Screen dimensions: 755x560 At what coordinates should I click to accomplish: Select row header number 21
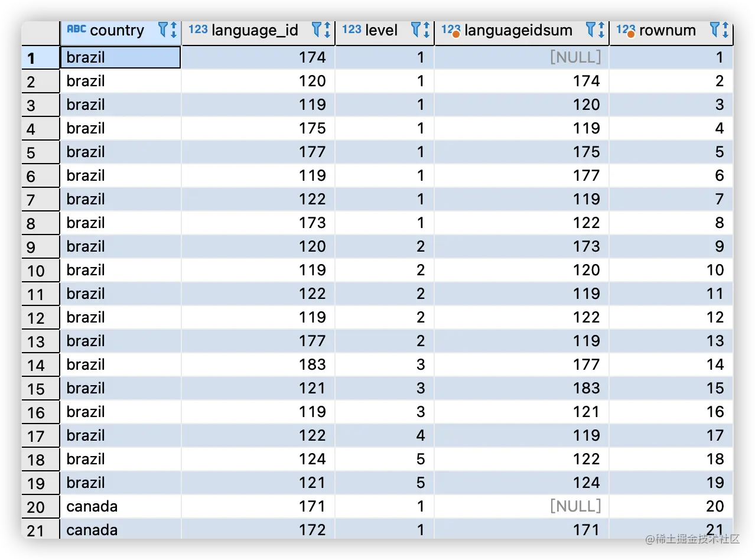[41, 529]
